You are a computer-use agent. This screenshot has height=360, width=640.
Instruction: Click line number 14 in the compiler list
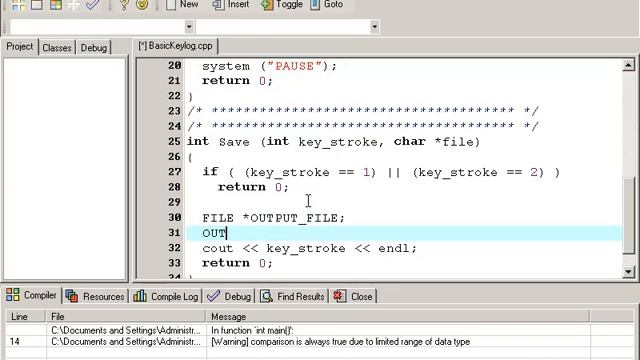click(x=15, y=342)
